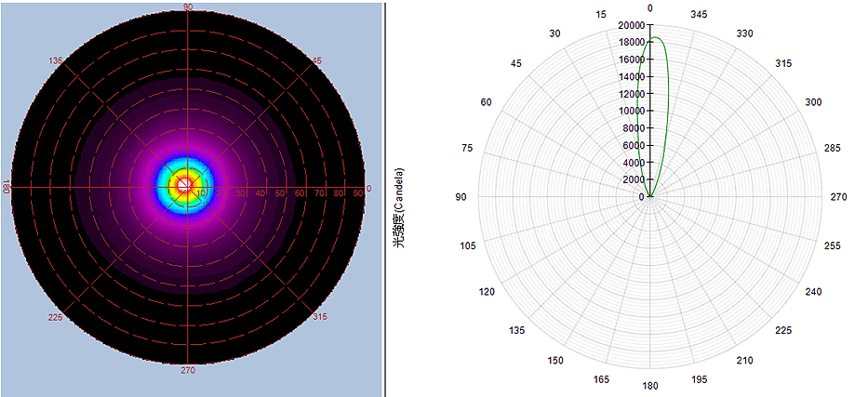Click the peak of the green intensity curve

(x=655, y=38)
